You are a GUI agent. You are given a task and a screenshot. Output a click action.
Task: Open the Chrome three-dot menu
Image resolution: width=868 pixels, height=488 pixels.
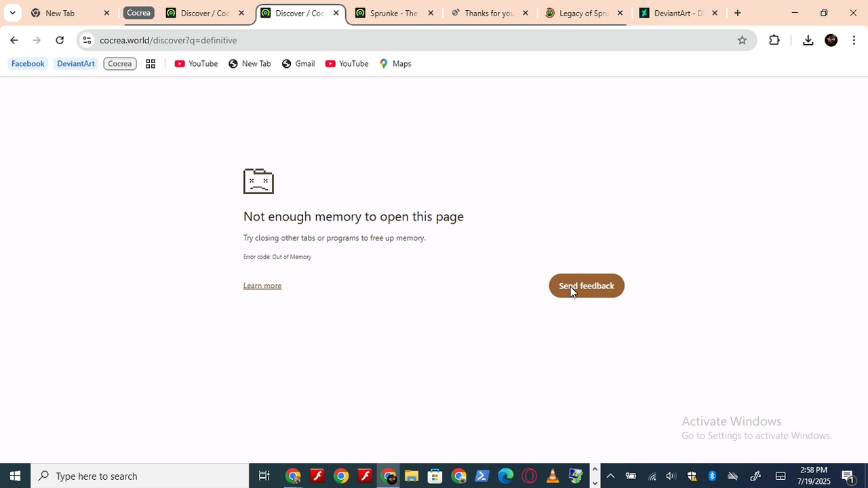click(854, 40)
